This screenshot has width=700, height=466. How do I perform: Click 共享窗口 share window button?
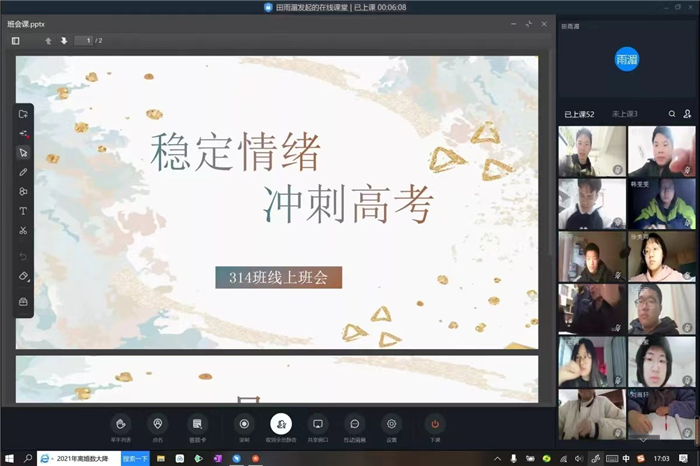(x=317, y=425)
